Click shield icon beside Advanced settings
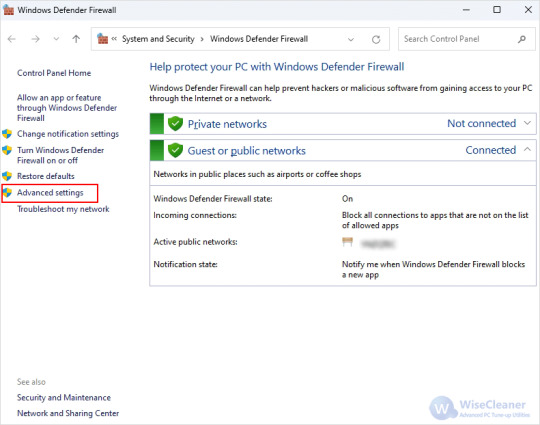The width and height of the screenshot is (540, 425). [7, 193]
